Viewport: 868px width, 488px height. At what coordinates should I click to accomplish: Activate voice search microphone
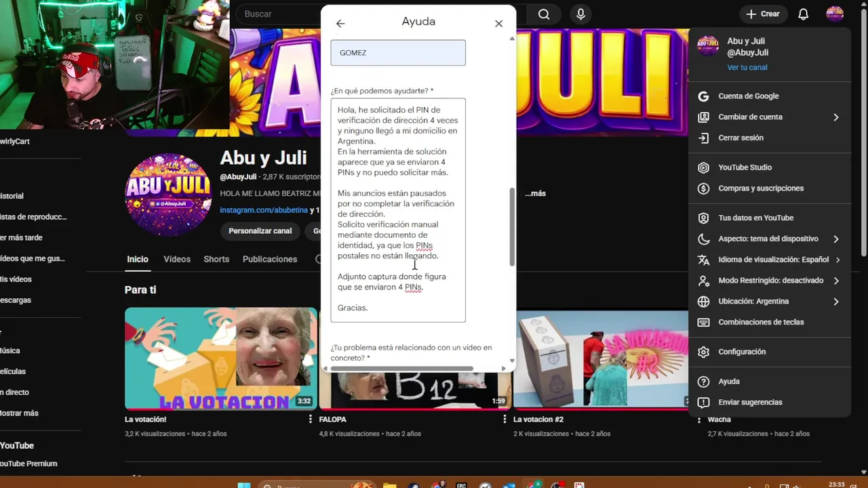pyautogui.click(x=580, y=14)
